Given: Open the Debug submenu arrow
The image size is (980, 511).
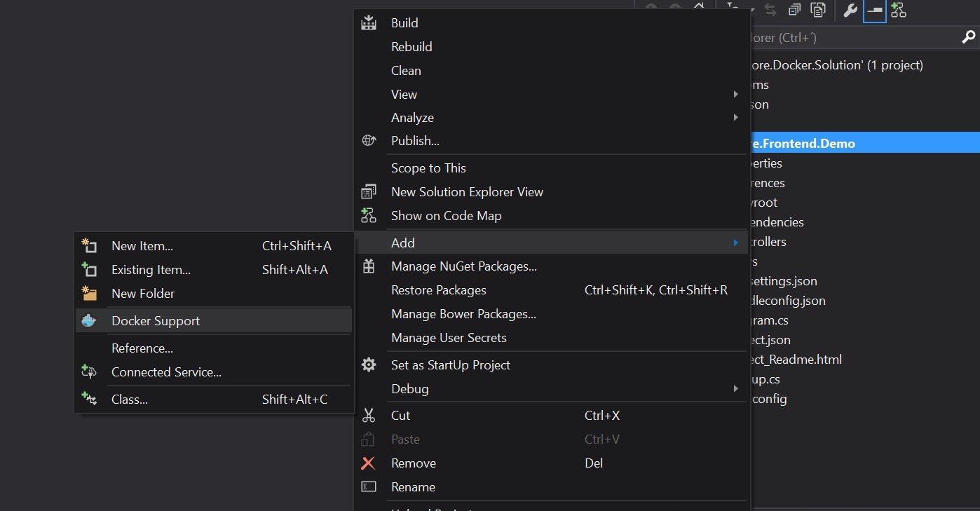Looking at the screenshot, I should pyautogui.click(x=735, y=389).
